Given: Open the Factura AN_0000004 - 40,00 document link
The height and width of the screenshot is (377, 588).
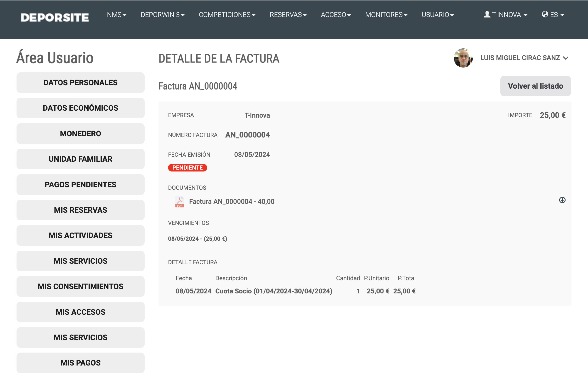Looking at the screenshot, I should pyautogui.click(x=232, y=201).
